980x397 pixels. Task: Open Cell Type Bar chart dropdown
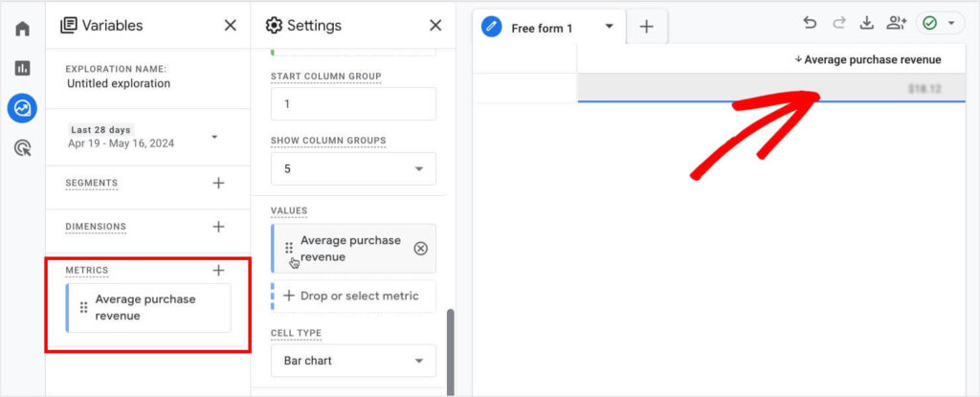click(x=353, y=361)
